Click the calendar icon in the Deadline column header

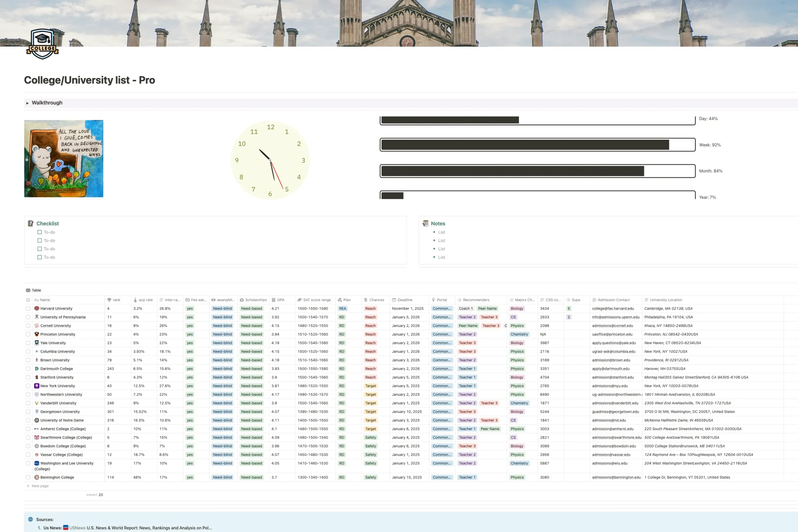(394, 300)
